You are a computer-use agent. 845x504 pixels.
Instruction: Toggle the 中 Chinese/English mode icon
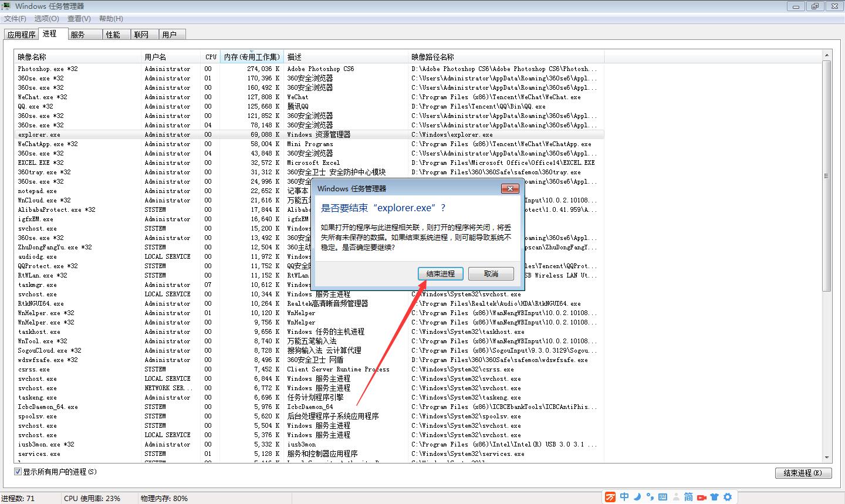tap(624, 497)
